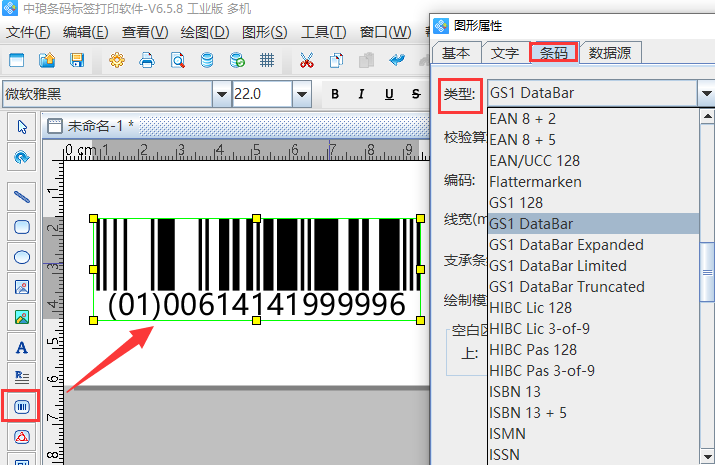Click the save document icon
This screenshot has height=465, width=715.
point(76,60)
